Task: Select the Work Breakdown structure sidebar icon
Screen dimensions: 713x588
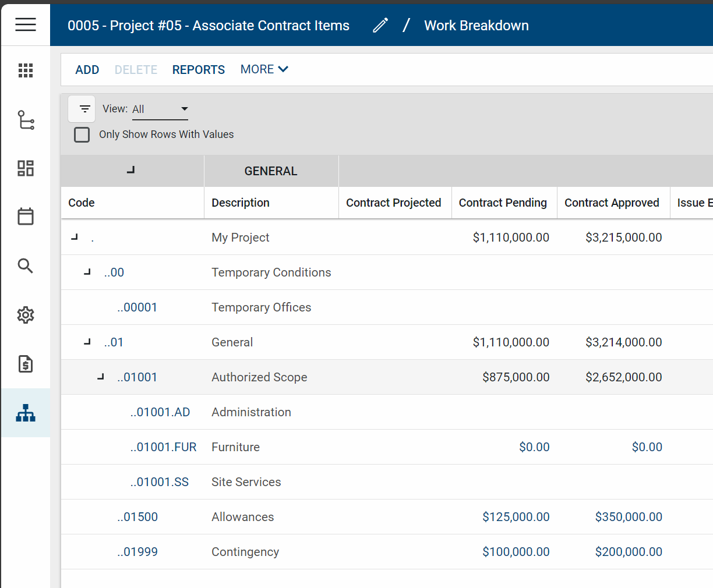Action: (26, 413)
